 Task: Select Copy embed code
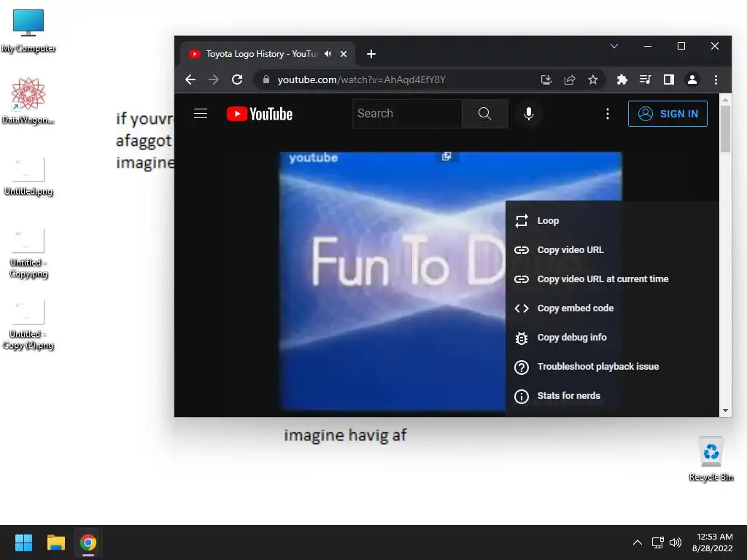tap(612, 308)
